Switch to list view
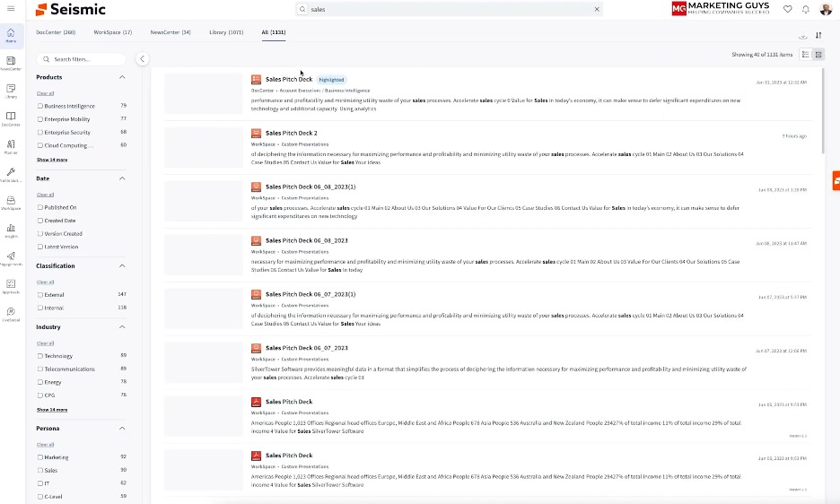 [805, 55]
